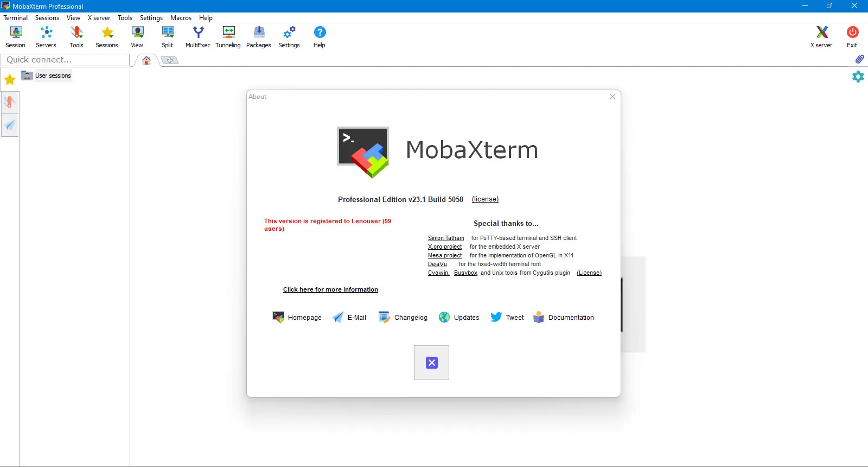
Task: Open the Packages toolbar icon
Action: [x=259, y=37]
